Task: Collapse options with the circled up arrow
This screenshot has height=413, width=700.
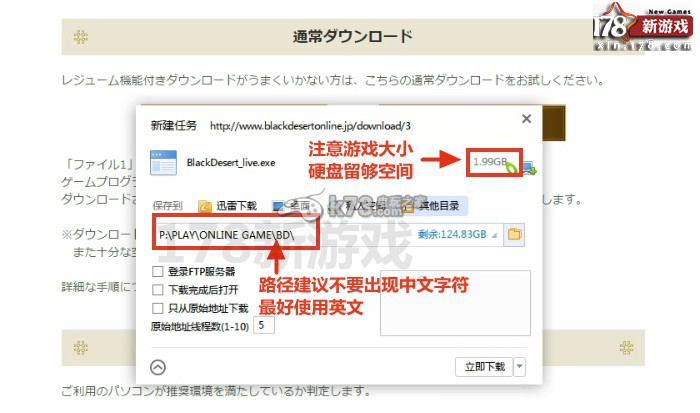Action: [x=158, y=366]
